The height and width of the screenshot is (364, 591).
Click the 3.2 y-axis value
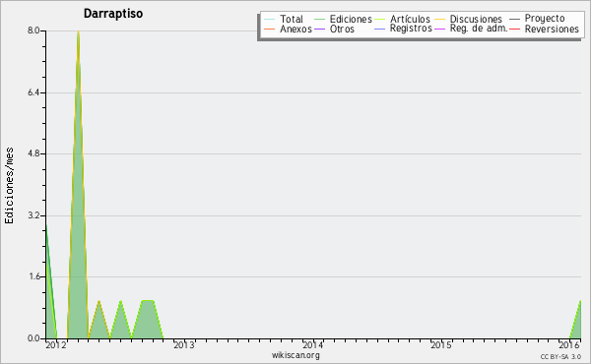[x=33, y=215]
